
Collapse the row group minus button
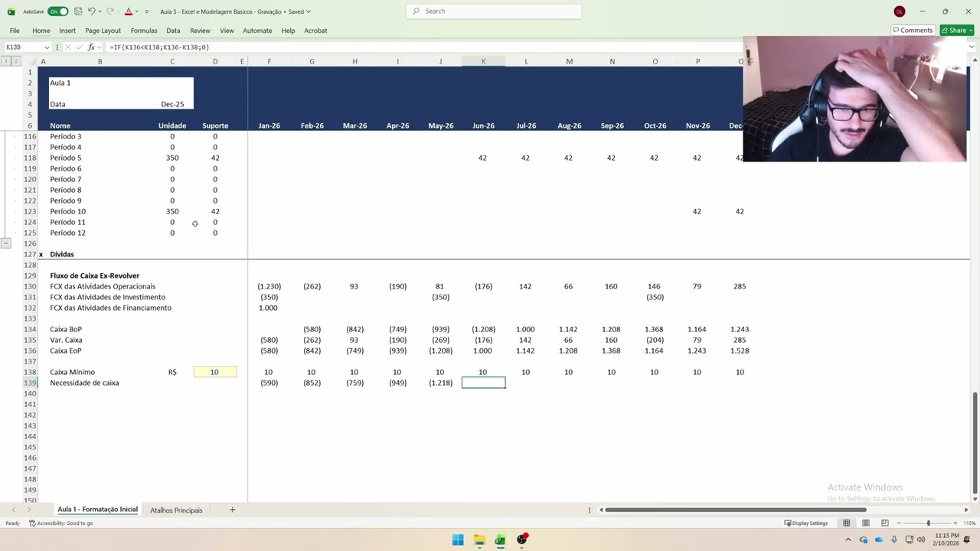click(x=6, y=243)
